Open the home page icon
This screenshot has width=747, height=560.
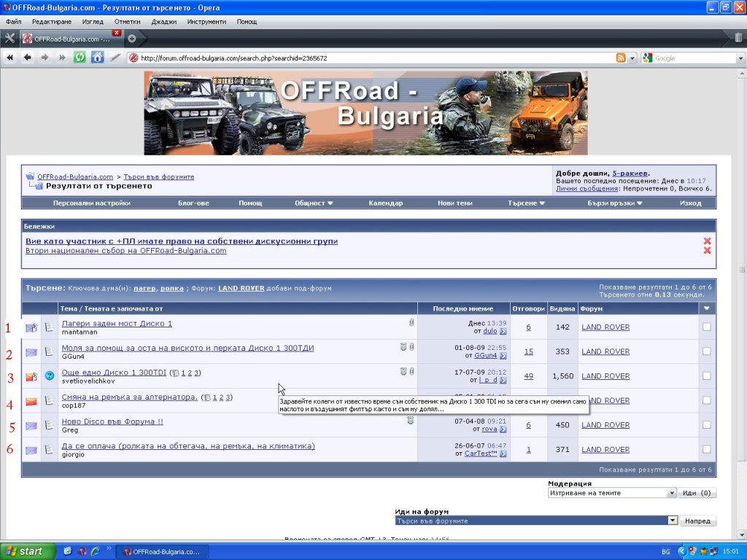pos(97,58)
